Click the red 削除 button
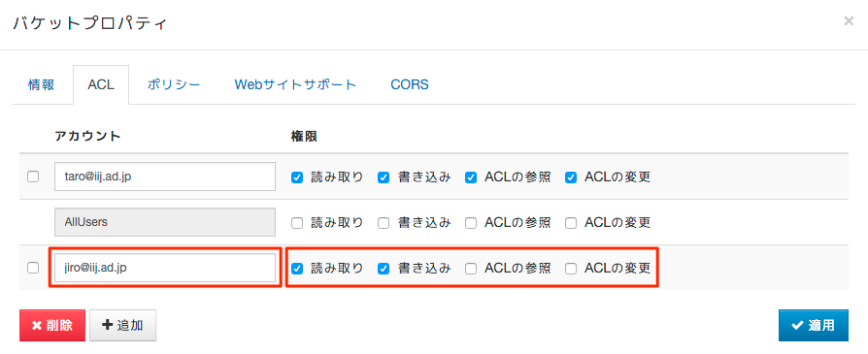Viewport: 868px width, 354px height. (52, 325)
